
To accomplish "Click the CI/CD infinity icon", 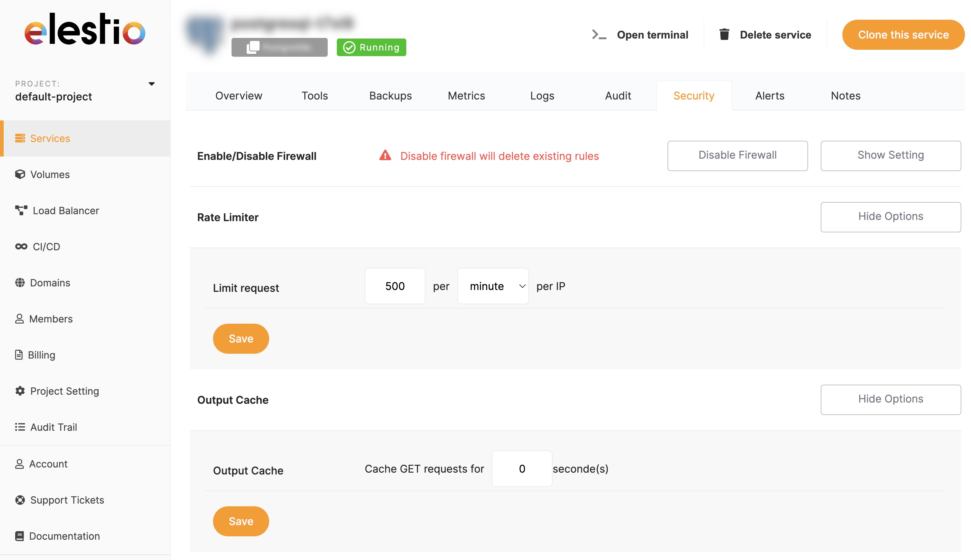I will pyautogui.click(x=21, y=247).
